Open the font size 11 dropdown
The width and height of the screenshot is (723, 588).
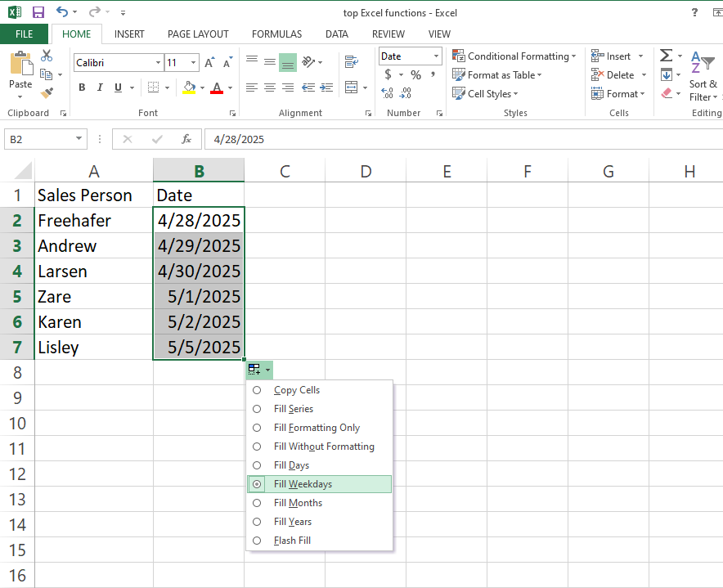[193, 63]
